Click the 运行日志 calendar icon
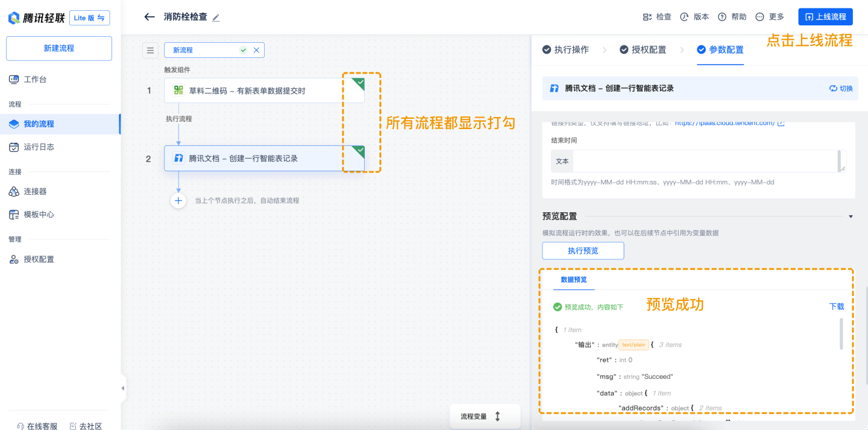Image resolution: width=868 pixels, height=430 pixels. [x=14, y=147]
